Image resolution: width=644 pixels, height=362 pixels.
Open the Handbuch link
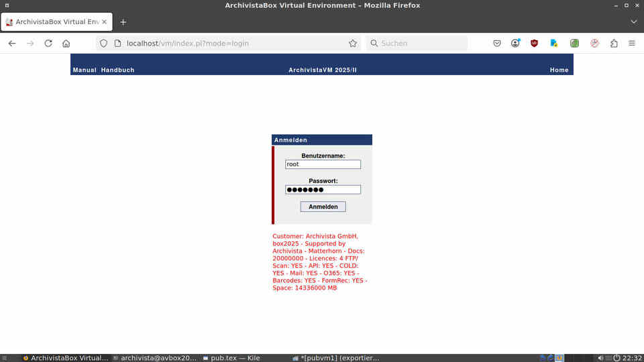click(x=117, y=70)
